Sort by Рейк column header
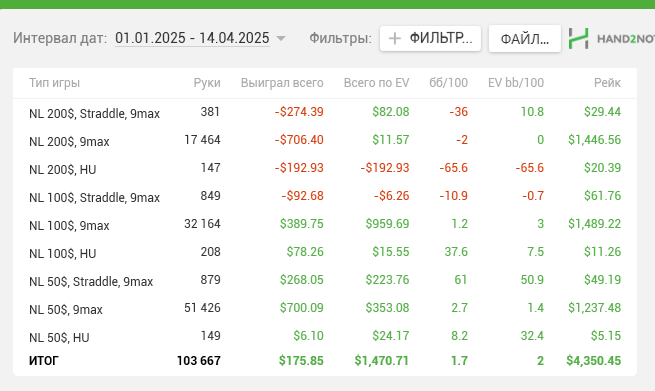Screen dimensions: 655x391 click(x=607, y=83)
